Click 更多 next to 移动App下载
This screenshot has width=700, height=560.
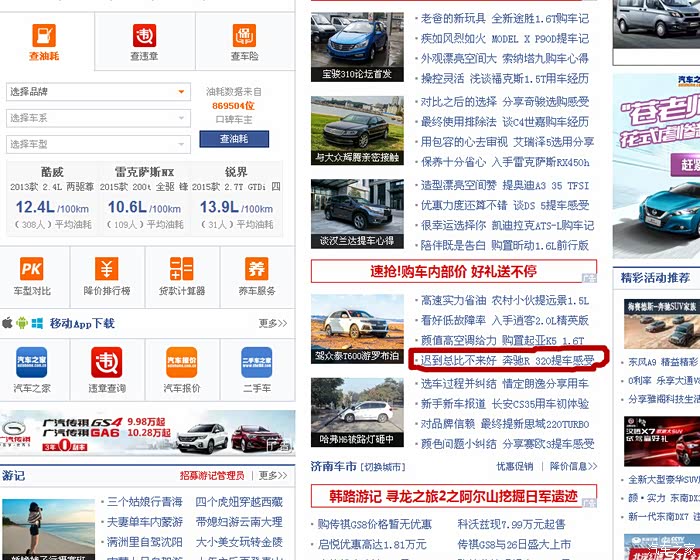[x=272, y=324]
